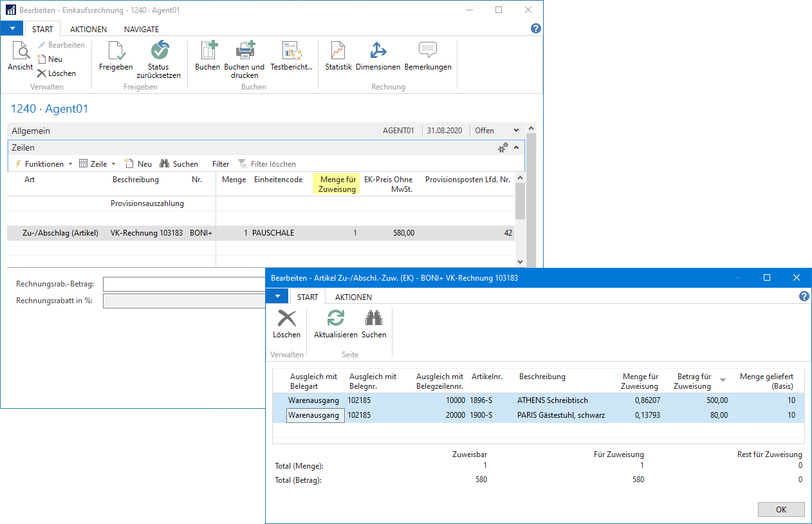Viewport: 812px width, 524px height.
Task: Click Aktualisieren refresh icon in dialog
Action: [x=335, y=319]
